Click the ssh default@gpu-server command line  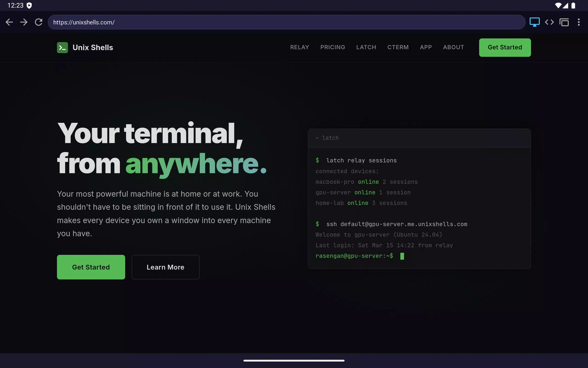[x=391, y=224]
